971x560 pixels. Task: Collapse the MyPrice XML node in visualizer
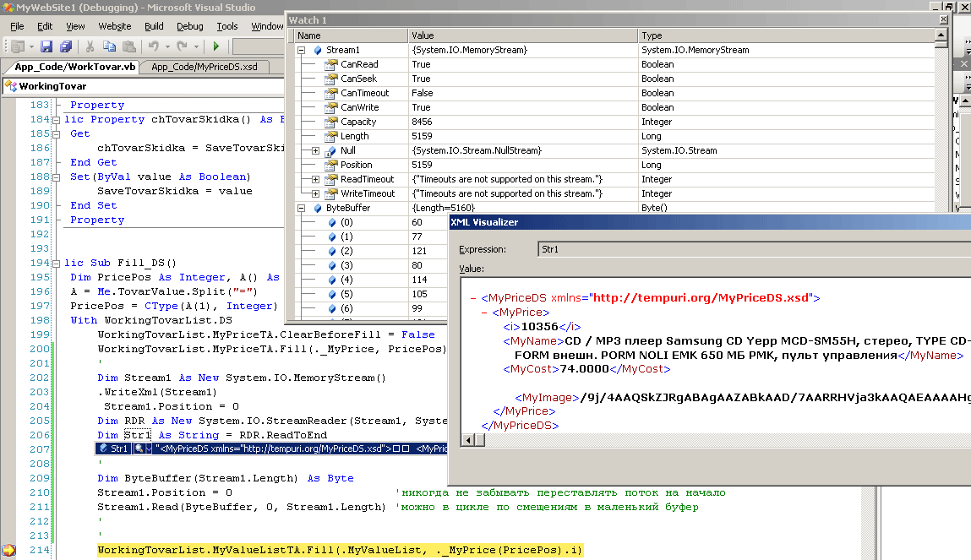point(485,313)
